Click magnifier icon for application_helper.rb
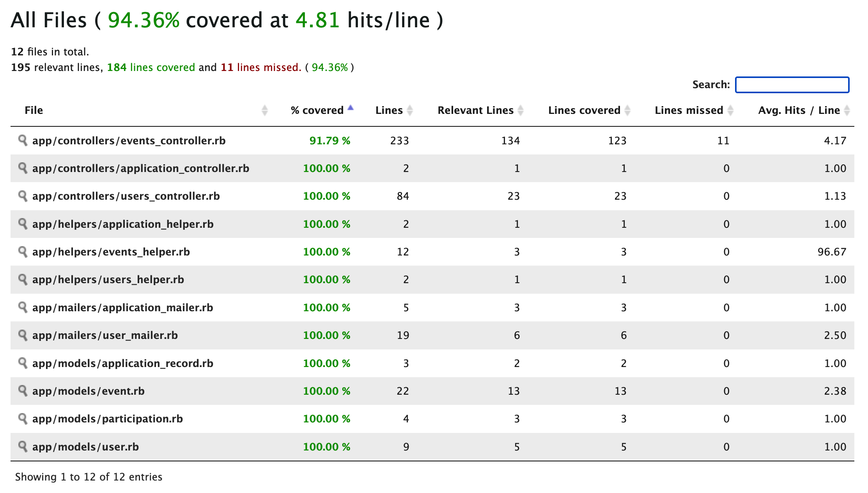 [23, 224]
